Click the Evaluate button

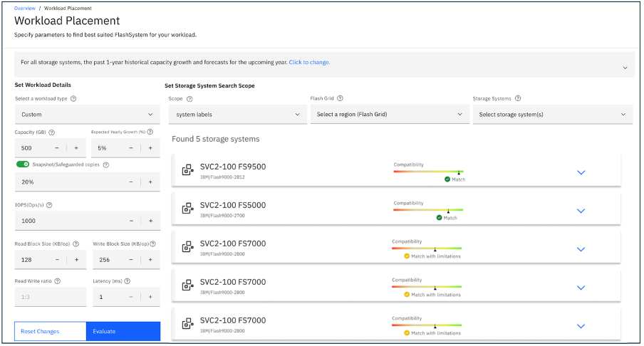click(123, 331)
